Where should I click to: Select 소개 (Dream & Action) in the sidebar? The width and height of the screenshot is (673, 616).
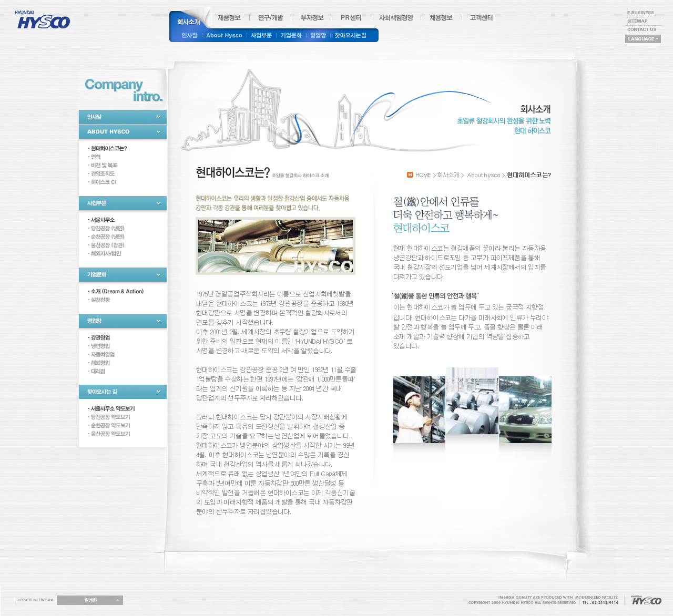pos(117,291)
